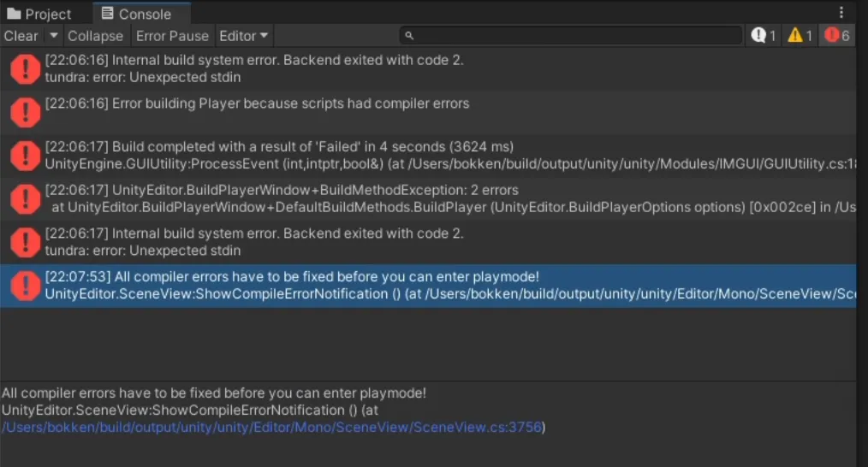Toggle info messages filter showing 1
868x467 pixels.
764,35
